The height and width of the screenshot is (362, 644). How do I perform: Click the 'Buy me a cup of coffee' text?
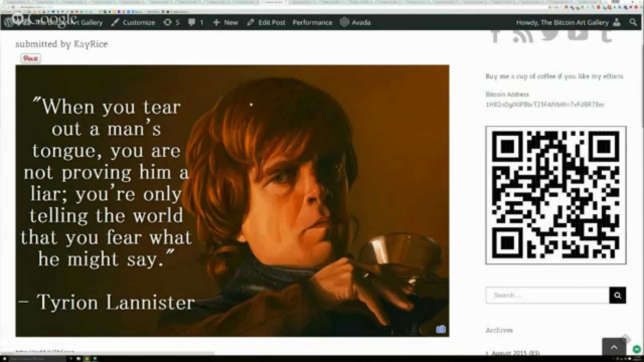pos(554,76)
